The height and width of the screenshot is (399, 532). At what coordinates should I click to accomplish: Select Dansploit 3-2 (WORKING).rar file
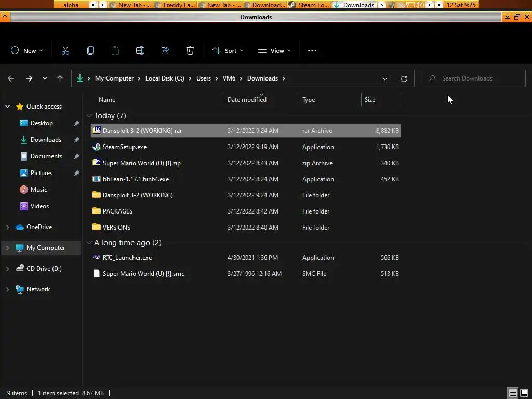click(x=246, y=130)
